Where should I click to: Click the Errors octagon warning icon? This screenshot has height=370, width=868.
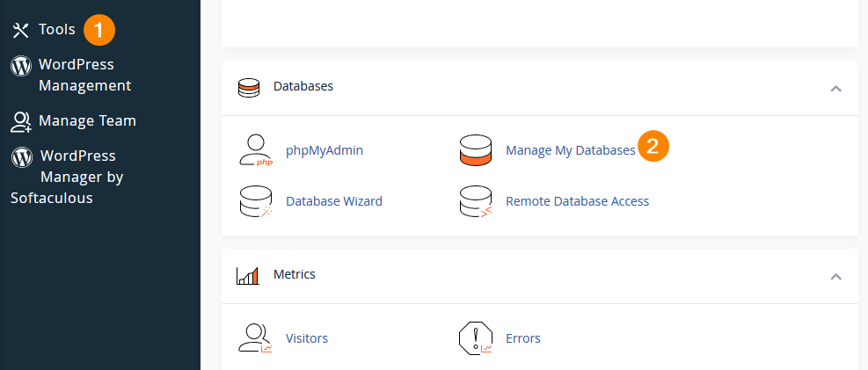[476, 338]
